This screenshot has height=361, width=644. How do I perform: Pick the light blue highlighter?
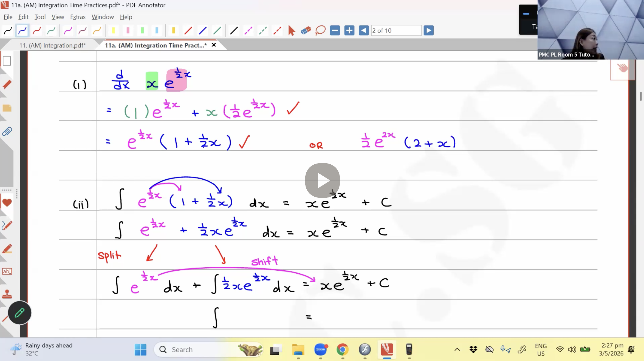coord(157,30)
